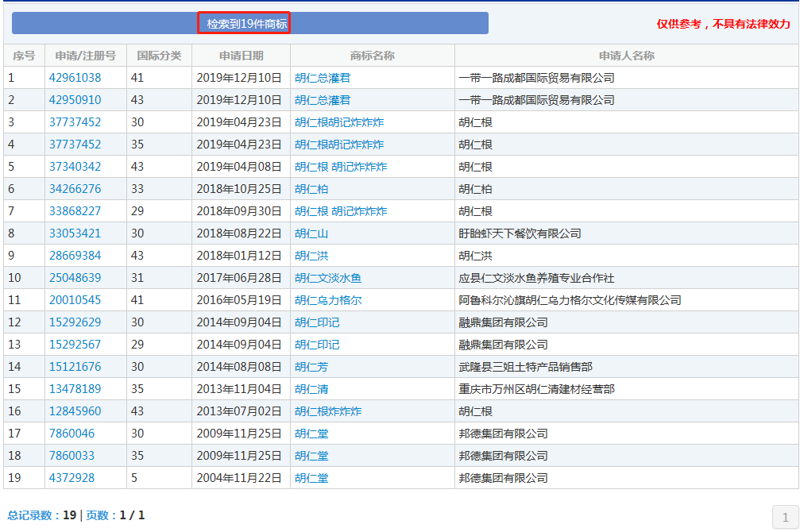Open registration number 7860046

72,434
